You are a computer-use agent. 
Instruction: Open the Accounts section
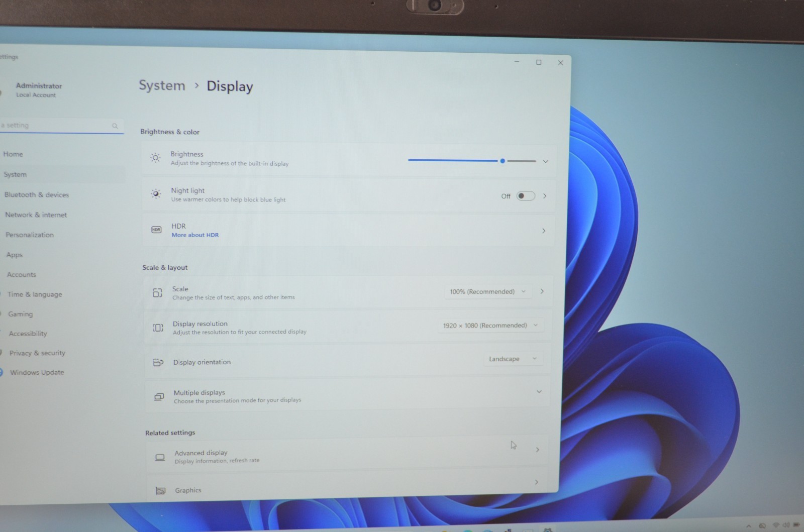click(x=22, y=274)
